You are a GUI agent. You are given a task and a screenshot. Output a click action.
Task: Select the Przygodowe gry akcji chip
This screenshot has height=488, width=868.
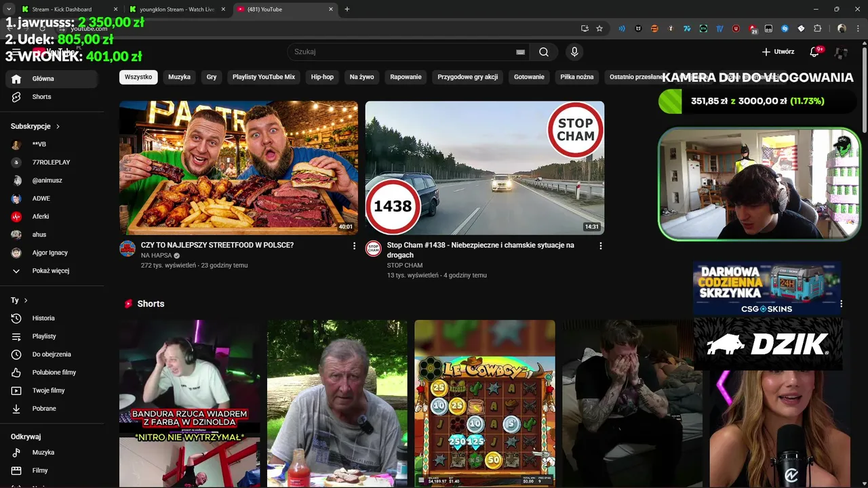[468, 77]
